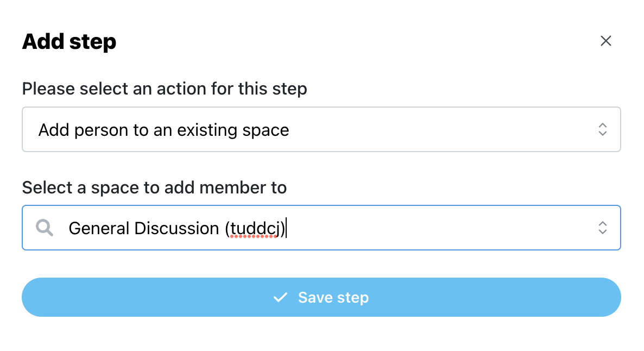Close the Add step dialog
The image size is (644, 351).
click(606, 41)
